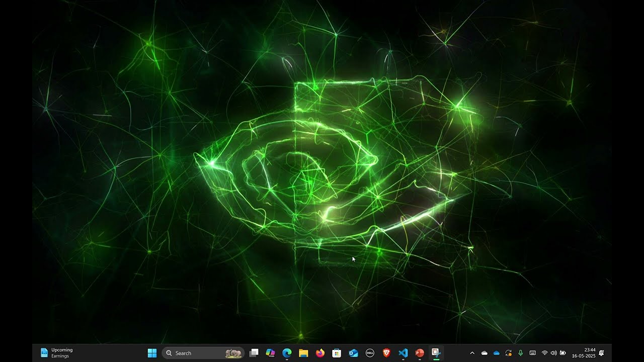644x362 pixels.
Task: Open the Microsoft Store
Action: pyautogui.click(x=337, y=353)
